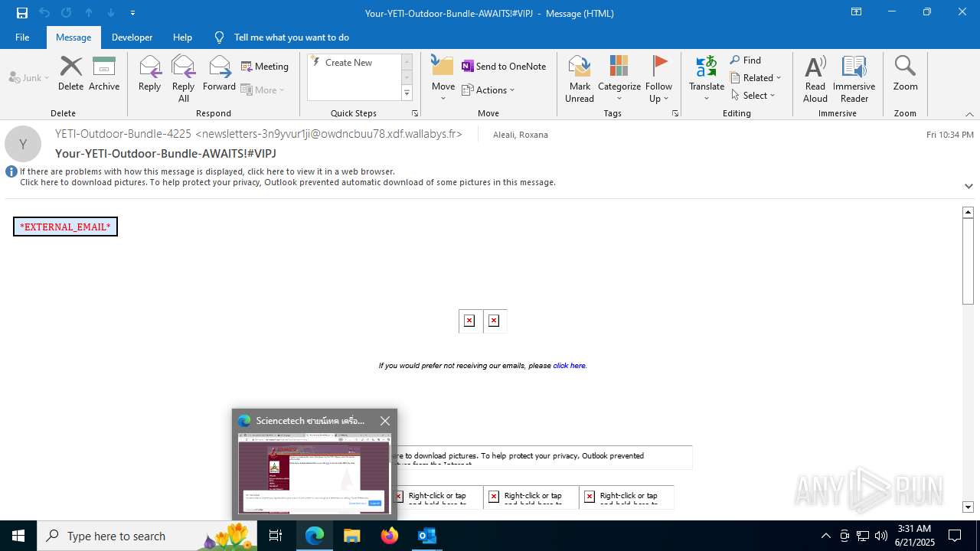Reply with a Meeting
Viewport: 980px width, 551px height.
(265, 67)
